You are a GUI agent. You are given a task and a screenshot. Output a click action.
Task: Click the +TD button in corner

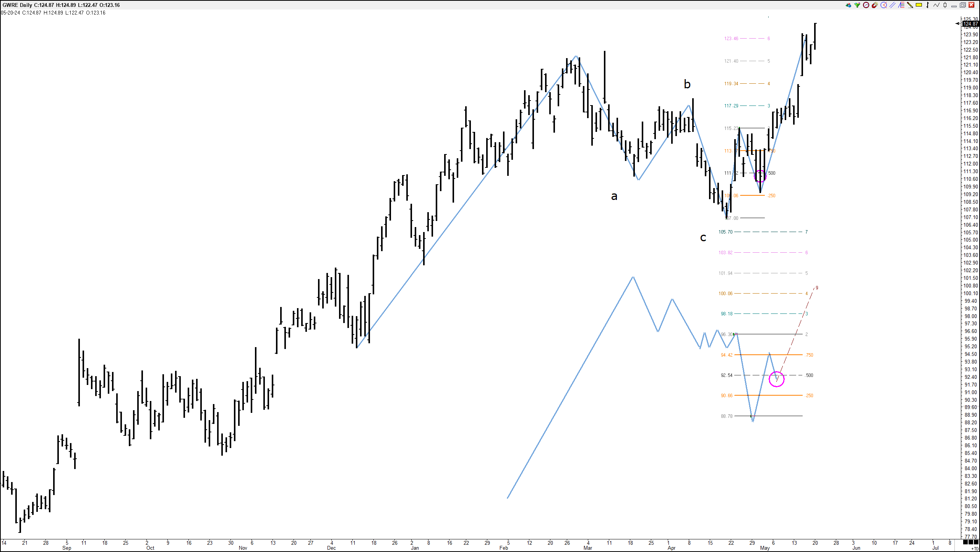pos(975,549)
